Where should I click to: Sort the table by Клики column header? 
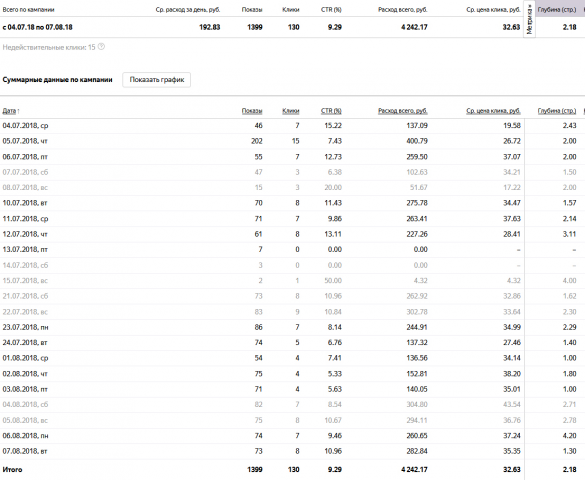click(x=291, y=111)
